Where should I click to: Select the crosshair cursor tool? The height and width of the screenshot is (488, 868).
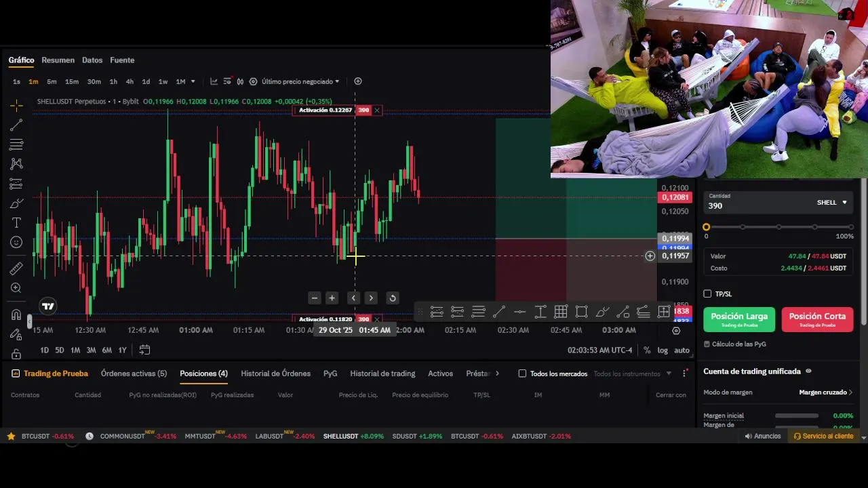[x=16, y=105]
